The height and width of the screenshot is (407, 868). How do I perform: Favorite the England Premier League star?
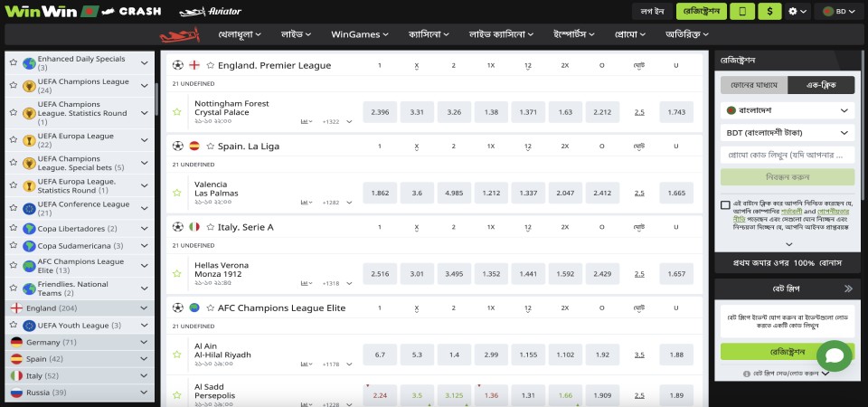(211, 66)
